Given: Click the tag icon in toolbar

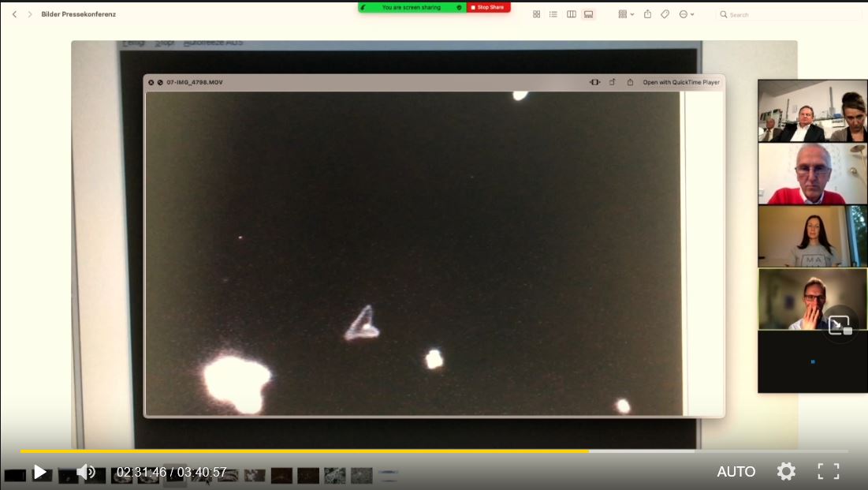Looking at the screenshot, I should tap(665, 14).
